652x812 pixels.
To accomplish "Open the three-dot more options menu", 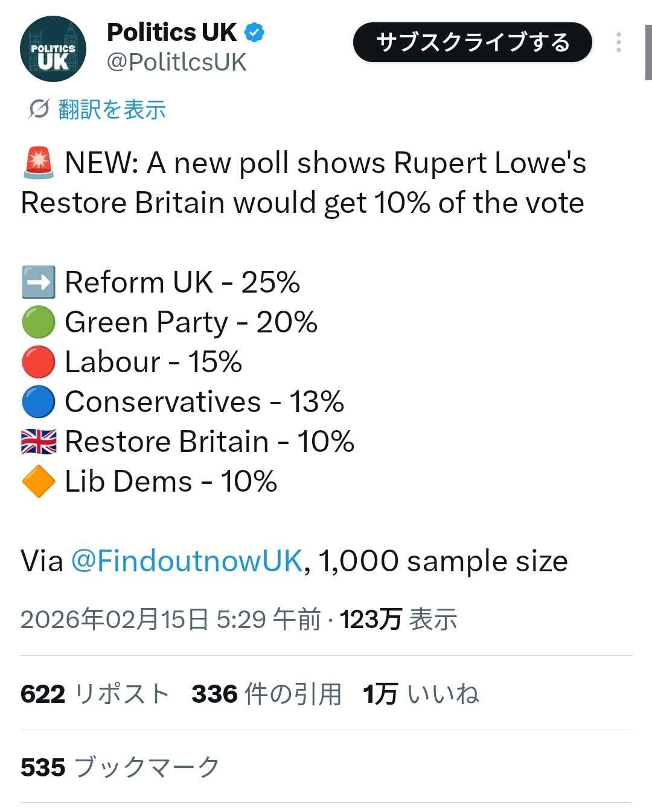I will click(x=618, y=42).
